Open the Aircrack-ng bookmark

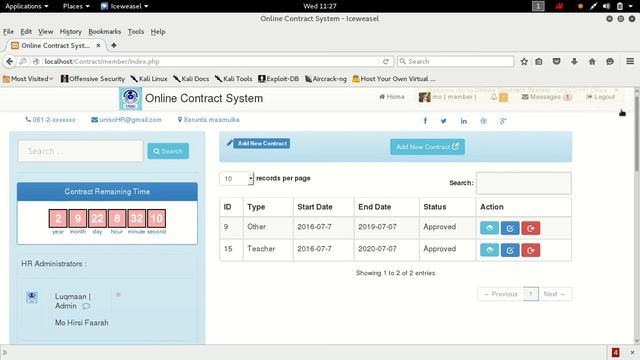tap(326, 79)
